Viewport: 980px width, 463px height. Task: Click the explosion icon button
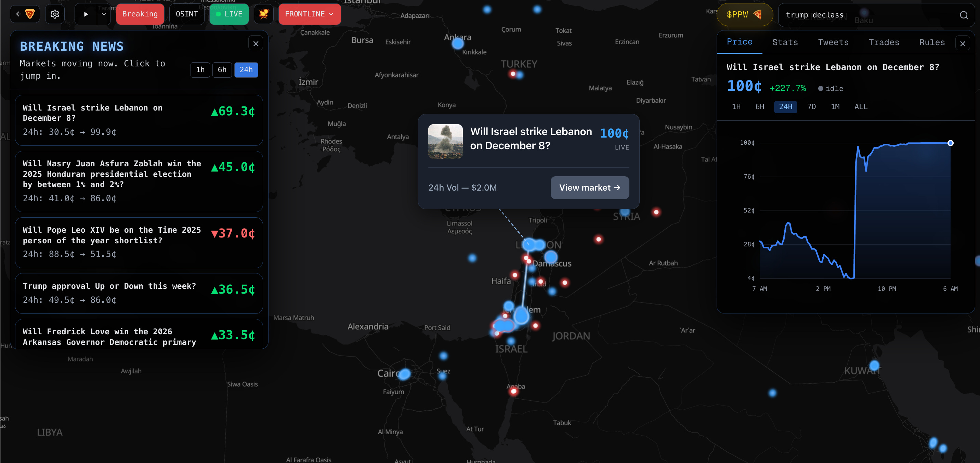pos(264,14)
